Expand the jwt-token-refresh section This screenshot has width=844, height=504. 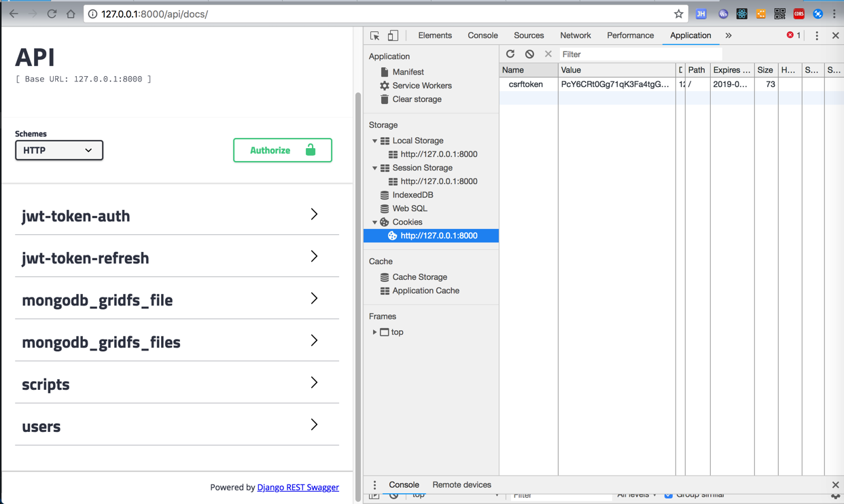pos(177,257)
